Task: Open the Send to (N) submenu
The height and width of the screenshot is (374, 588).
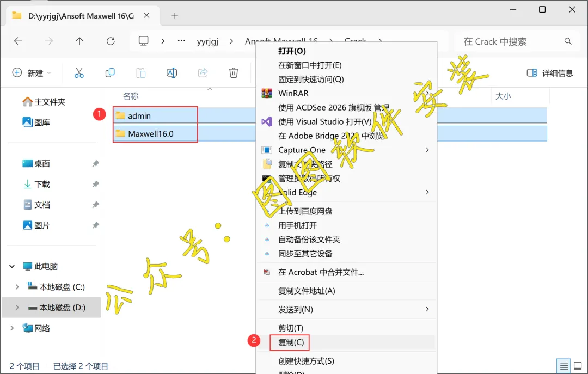Action: (346, 309)
